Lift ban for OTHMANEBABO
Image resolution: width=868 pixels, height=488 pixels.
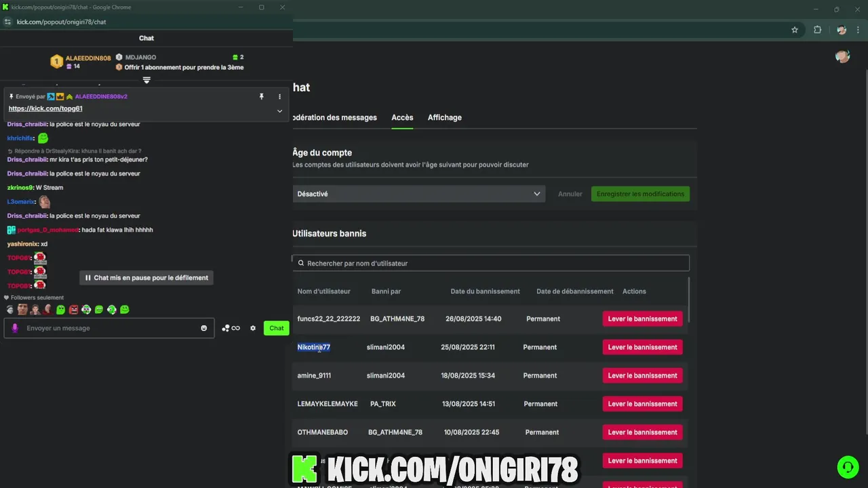642,432
